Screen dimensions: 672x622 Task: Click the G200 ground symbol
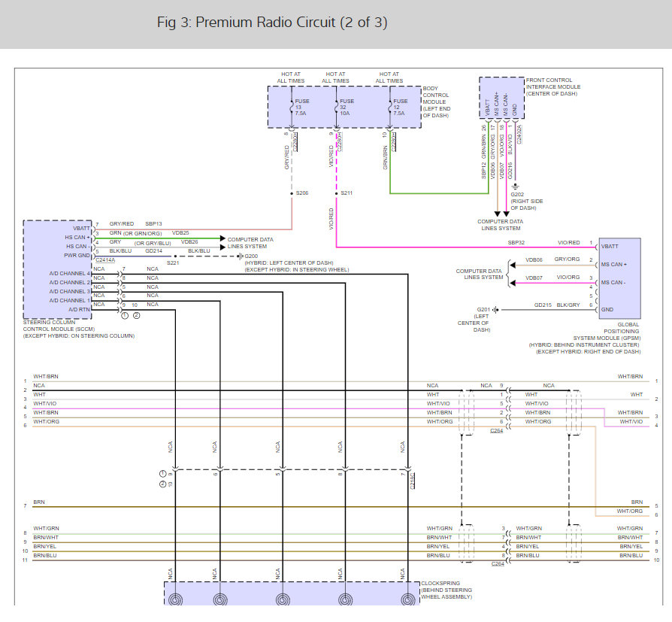(240, 256)
